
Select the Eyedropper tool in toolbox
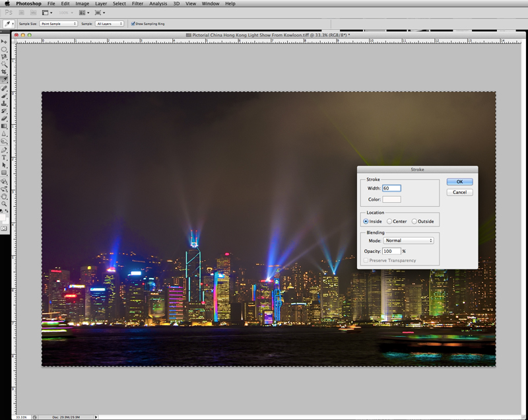click(4, 79)
